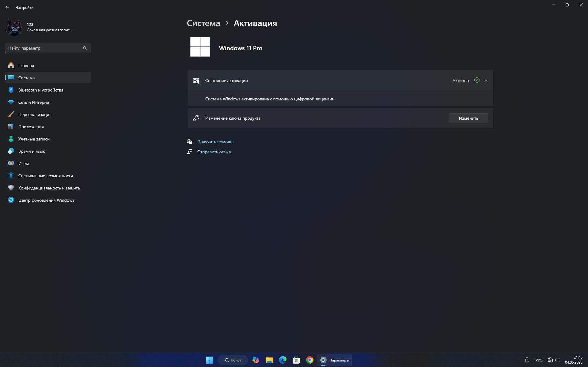Click the 'Изменение ключа продукта' label

tap(233, 118)
